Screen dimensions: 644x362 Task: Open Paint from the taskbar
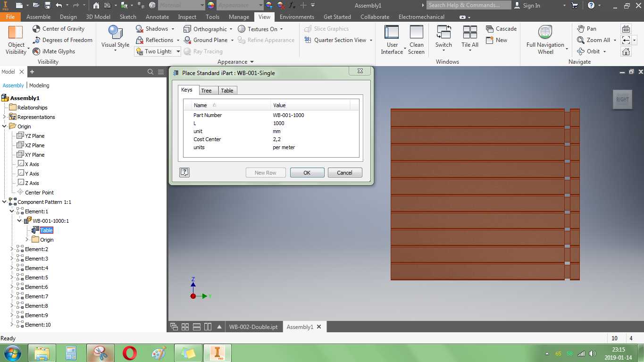point(159,353)
